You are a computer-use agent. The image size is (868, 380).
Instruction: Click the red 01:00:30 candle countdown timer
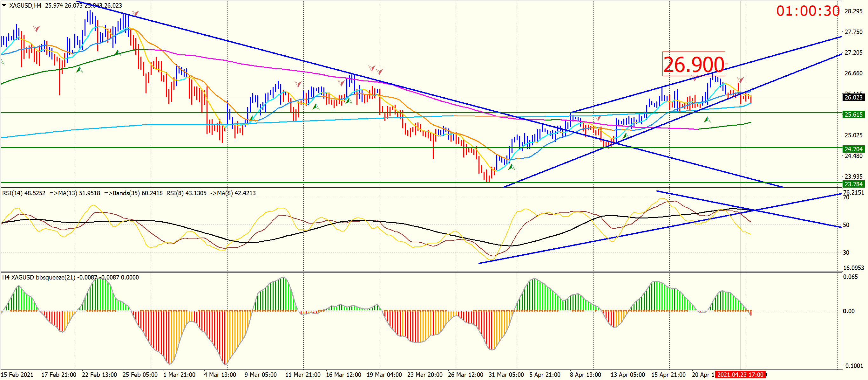pos(808,11)
